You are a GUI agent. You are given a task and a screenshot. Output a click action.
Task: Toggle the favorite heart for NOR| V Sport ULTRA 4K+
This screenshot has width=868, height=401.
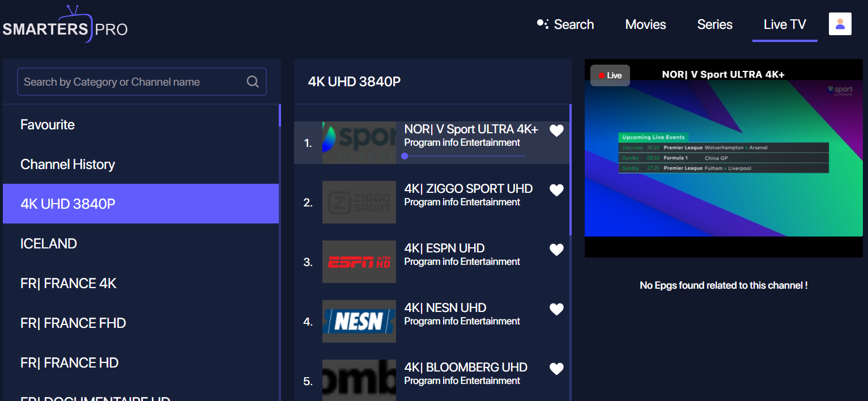tap(556, 130)
